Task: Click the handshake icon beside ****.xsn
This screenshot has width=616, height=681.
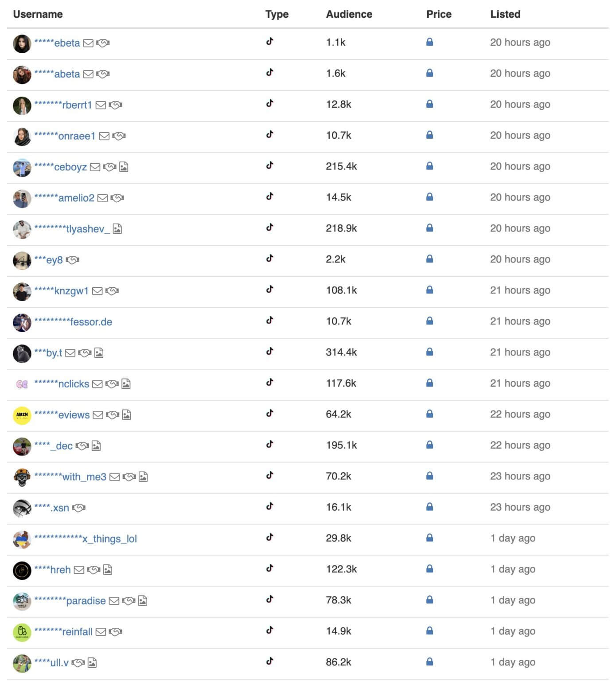Action: (79, 508)
